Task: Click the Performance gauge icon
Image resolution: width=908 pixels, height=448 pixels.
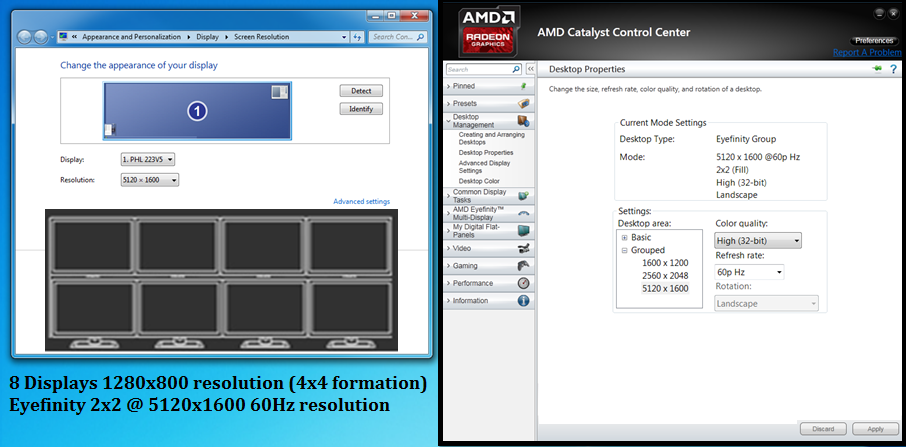Action: tap(523, 283)
